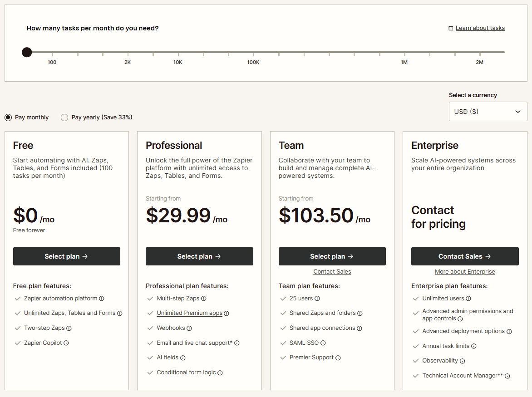Open info icon for Advanced admin permissions and app controls
The image size is (532, 397).
[x=460, y=319]
